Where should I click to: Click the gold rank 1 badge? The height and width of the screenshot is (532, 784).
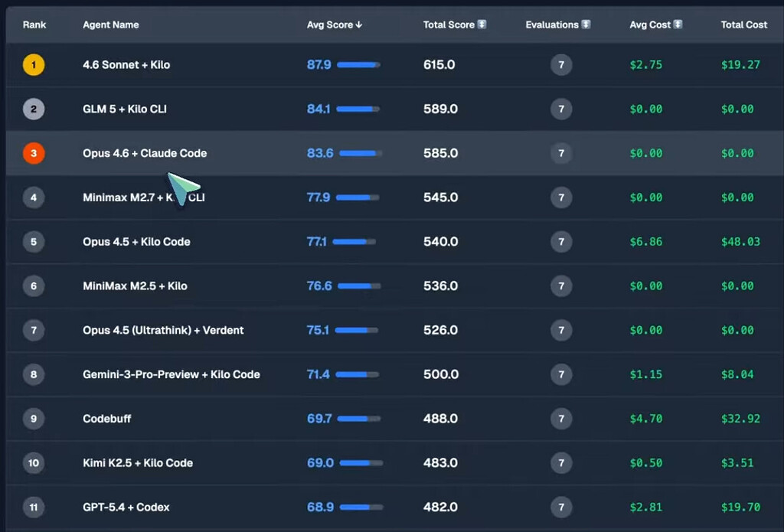tap(34, 64)
